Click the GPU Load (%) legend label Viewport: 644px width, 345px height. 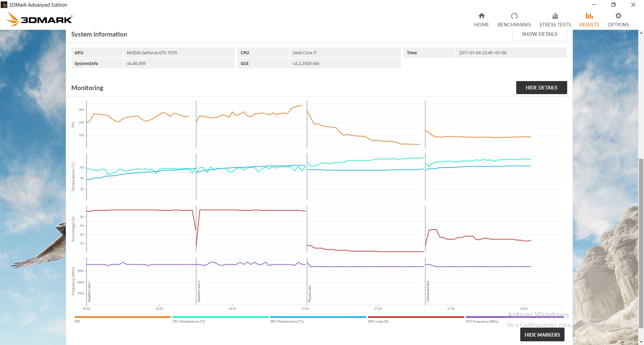point(378,322)
